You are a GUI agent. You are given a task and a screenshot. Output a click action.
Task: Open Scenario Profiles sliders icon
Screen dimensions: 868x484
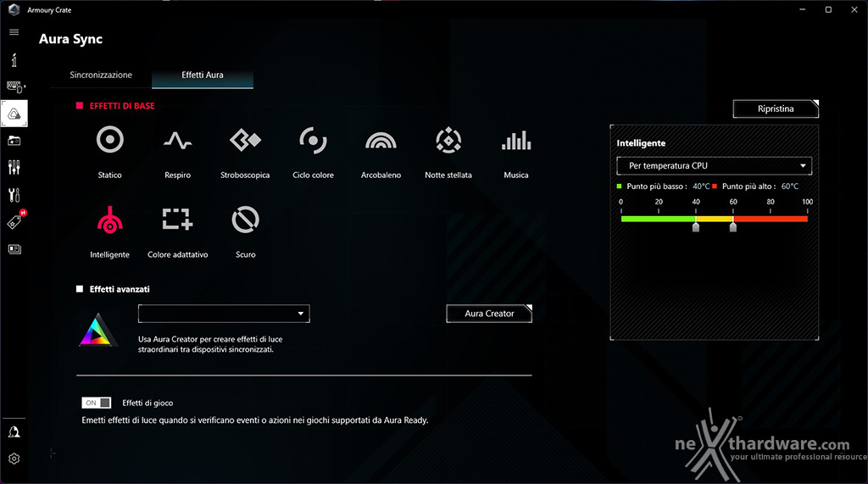coord(14,167)
